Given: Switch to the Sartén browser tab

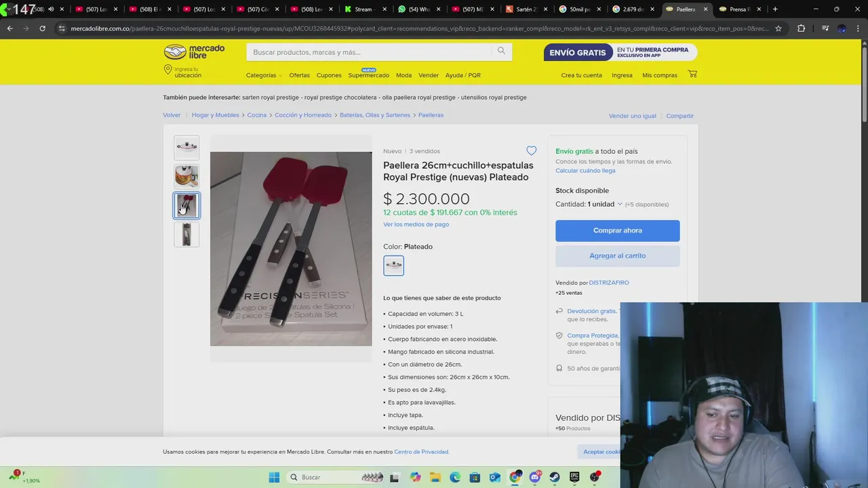Looking at the screenshot, I should (526, 9).
